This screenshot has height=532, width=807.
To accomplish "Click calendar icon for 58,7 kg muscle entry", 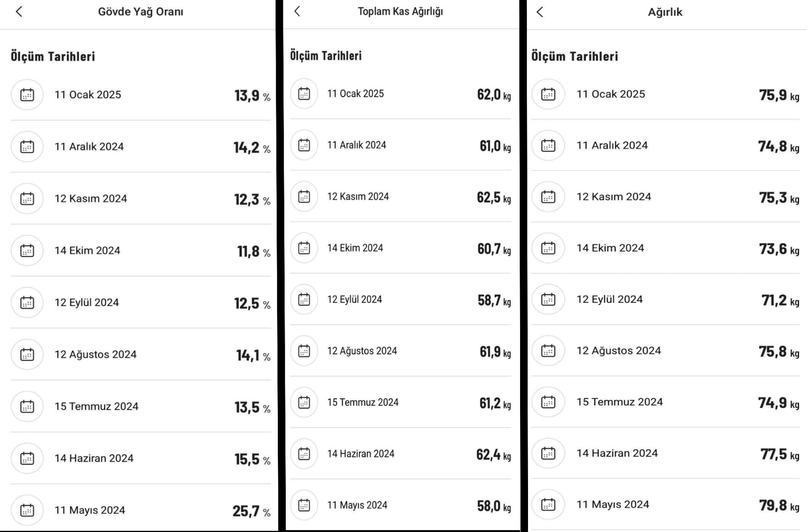I will pyautogui.click(x=304, y=300).
